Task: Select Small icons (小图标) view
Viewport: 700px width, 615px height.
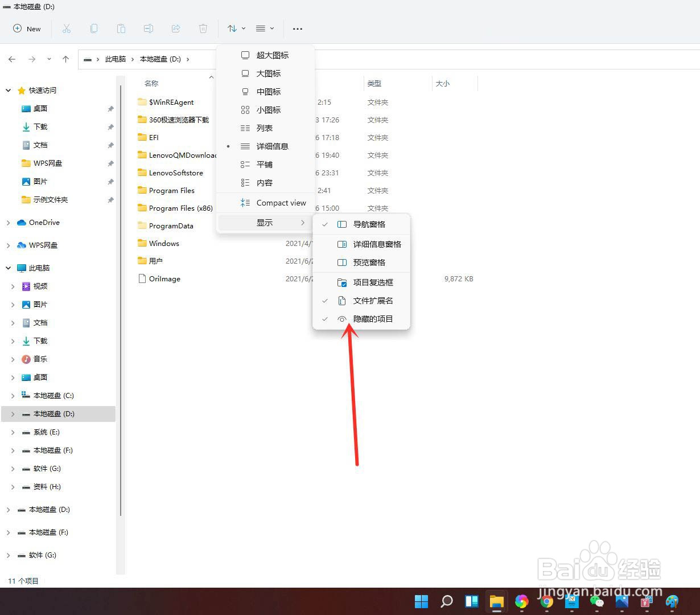Action: [265, 110]
